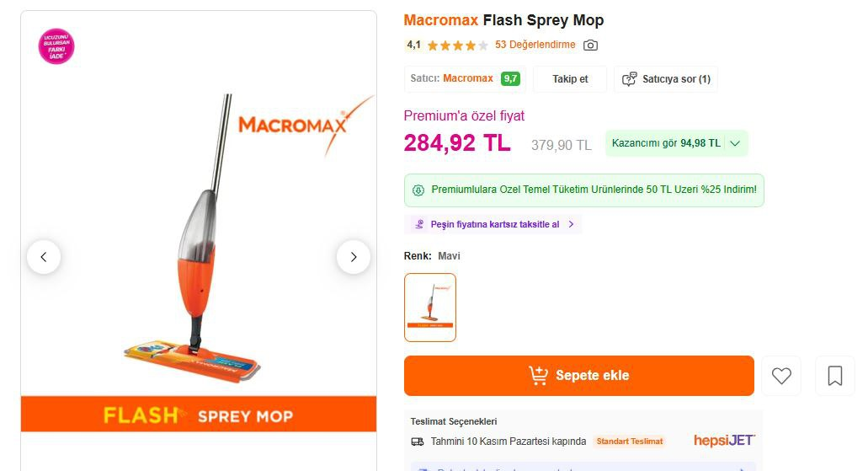The height and width of the screenshot is (471, 868).
Task: Click the HepsiJET delivery logo
Action: (724, 441)
